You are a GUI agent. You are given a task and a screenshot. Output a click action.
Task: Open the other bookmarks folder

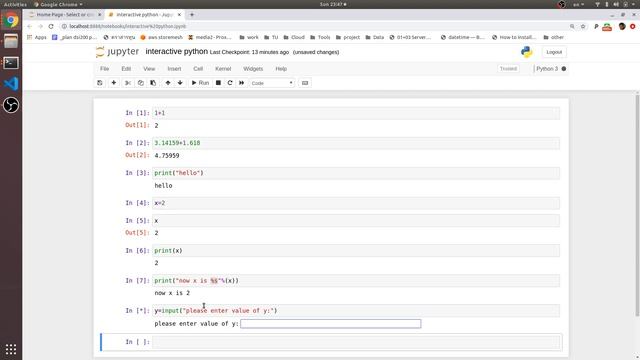coord(553,37)
